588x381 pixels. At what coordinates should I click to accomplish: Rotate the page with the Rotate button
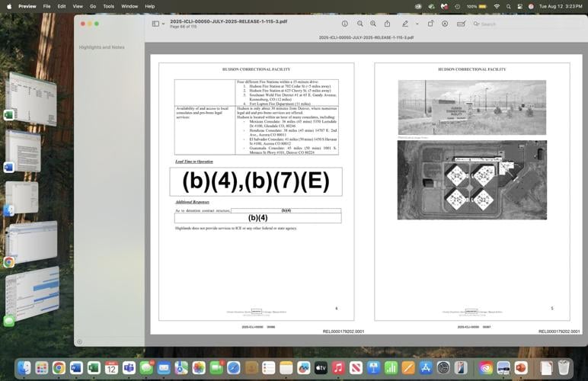[x=430, y=24]
